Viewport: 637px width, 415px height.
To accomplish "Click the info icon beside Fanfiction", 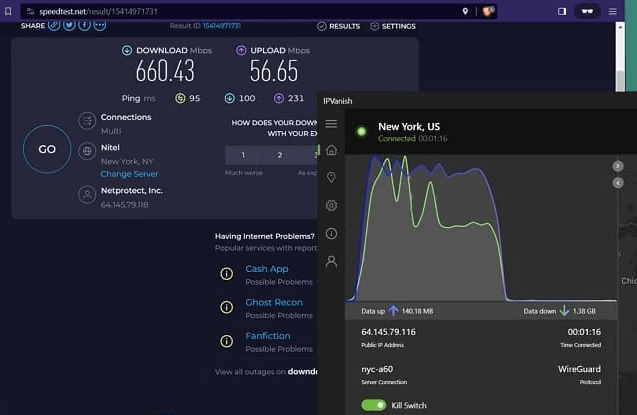I will click(x=227, y=341).
